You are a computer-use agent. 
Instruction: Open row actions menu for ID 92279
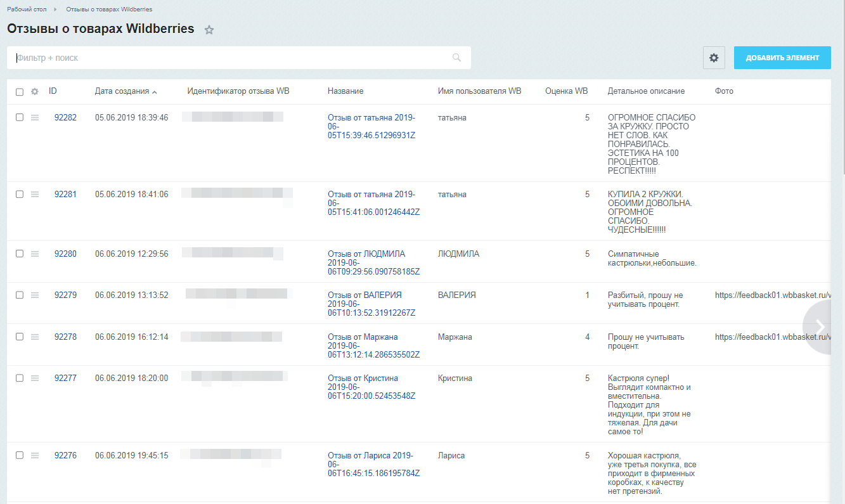(35, 295)
